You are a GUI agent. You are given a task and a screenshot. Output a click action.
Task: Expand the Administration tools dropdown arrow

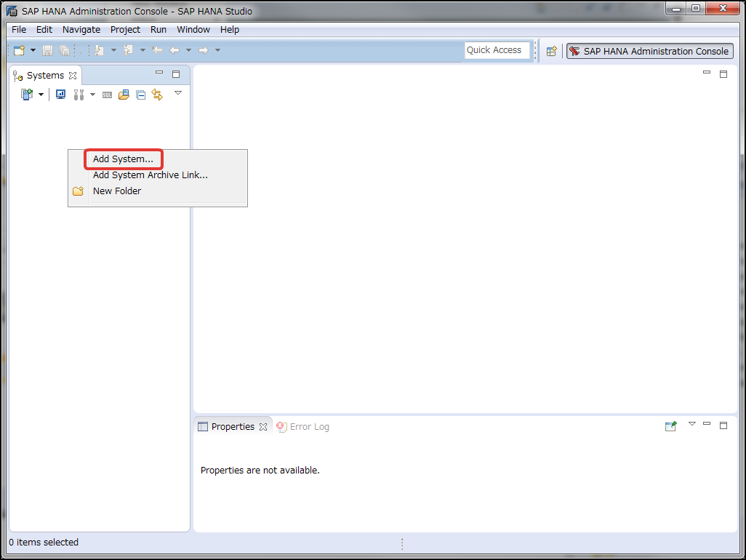point(93,95)
